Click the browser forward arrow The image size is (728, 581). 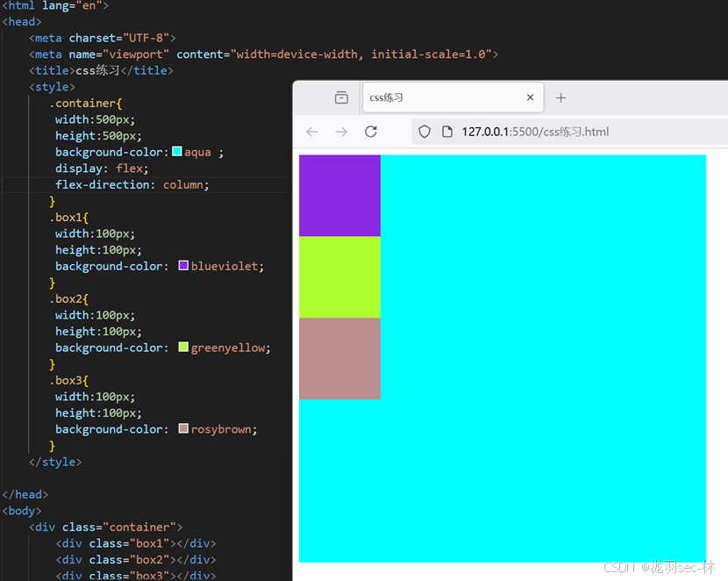coord(341,132)
